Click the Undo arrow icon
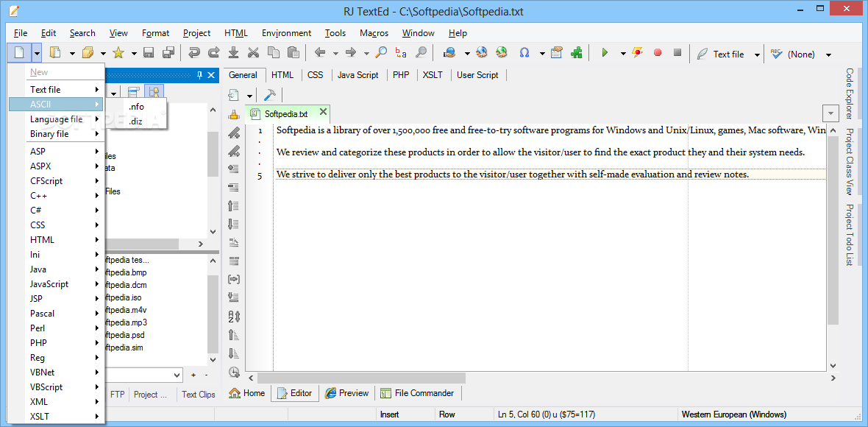The width and height of the screenshot is (868, 427). tap(193, 53)
